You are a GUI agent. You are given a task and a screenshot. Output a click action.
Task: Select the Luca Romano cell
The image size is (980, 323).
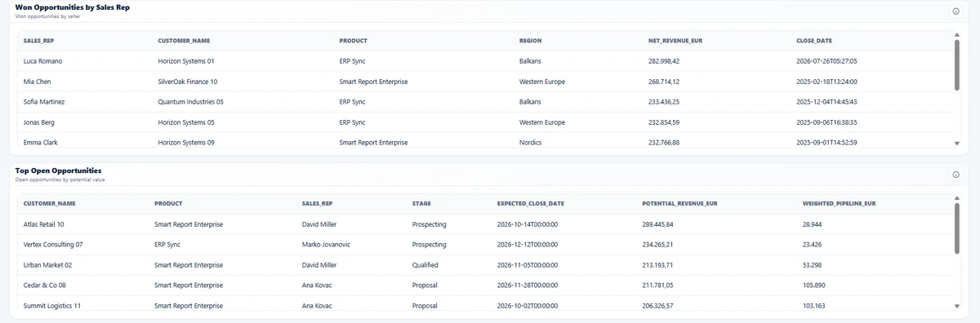point(43,61)
